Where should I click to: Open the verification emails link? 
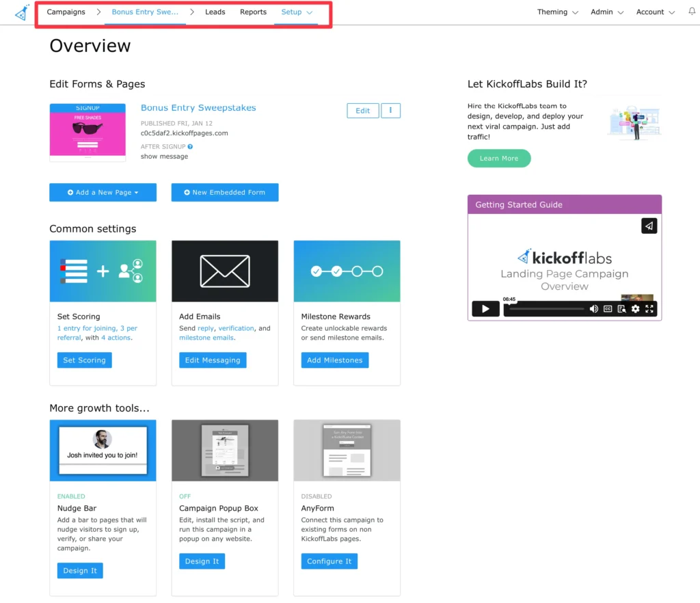pyautogui.click(x=236, y=328)
